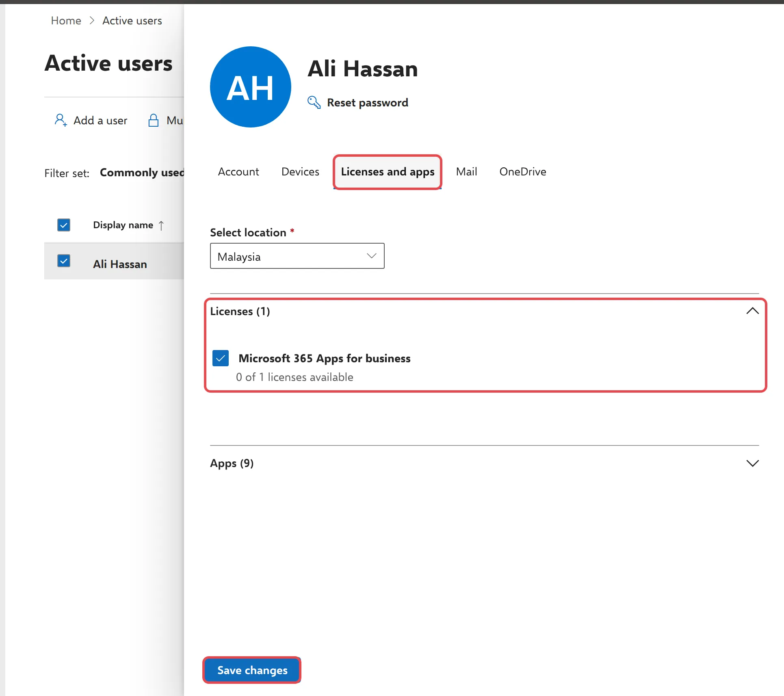Screen dimensions: 784x696
Task: Switch to the Devices tab
Action: [300, 172]
